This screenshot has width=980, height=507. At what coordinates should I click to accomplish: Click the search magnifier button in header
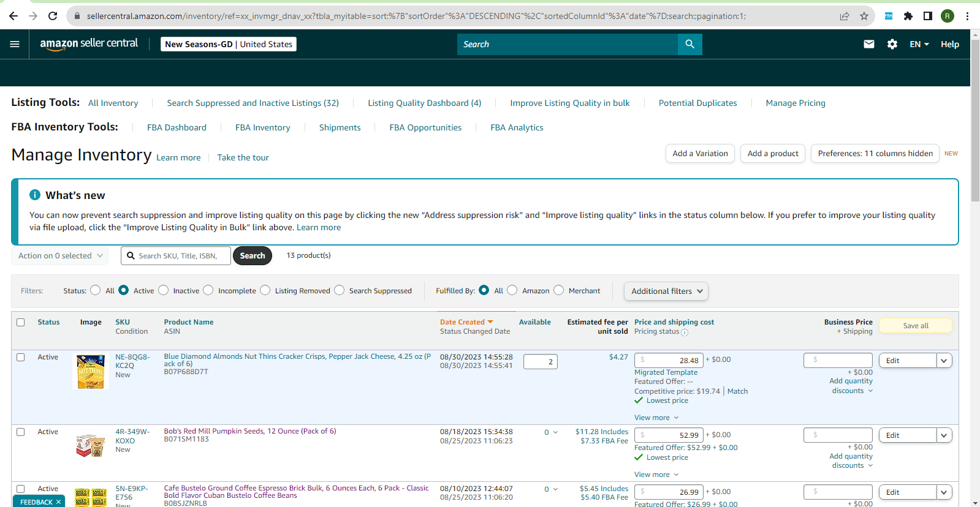(x=689, y=44)
